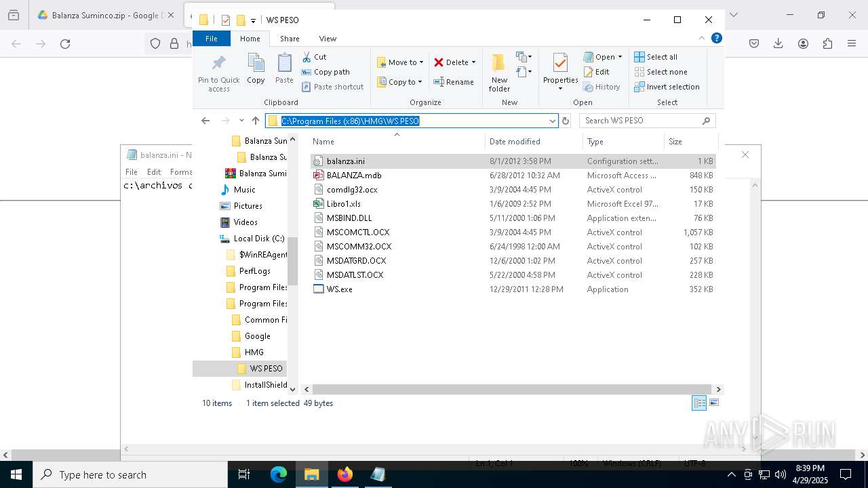Click the Search WS PESO box
Viewport: 868px width, 488px height.
tap(647, 121)
